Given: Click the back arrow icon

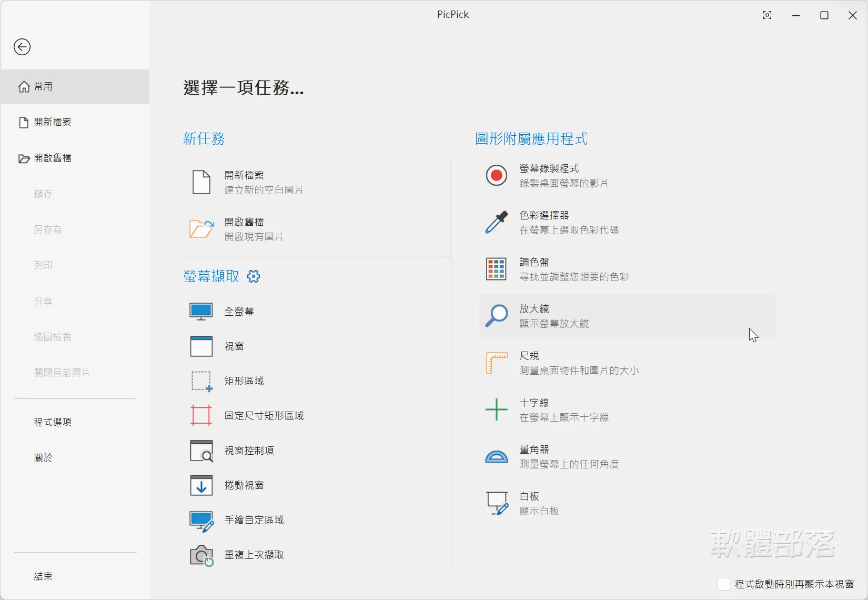Looking at the screenshot, I should [22, 47].
